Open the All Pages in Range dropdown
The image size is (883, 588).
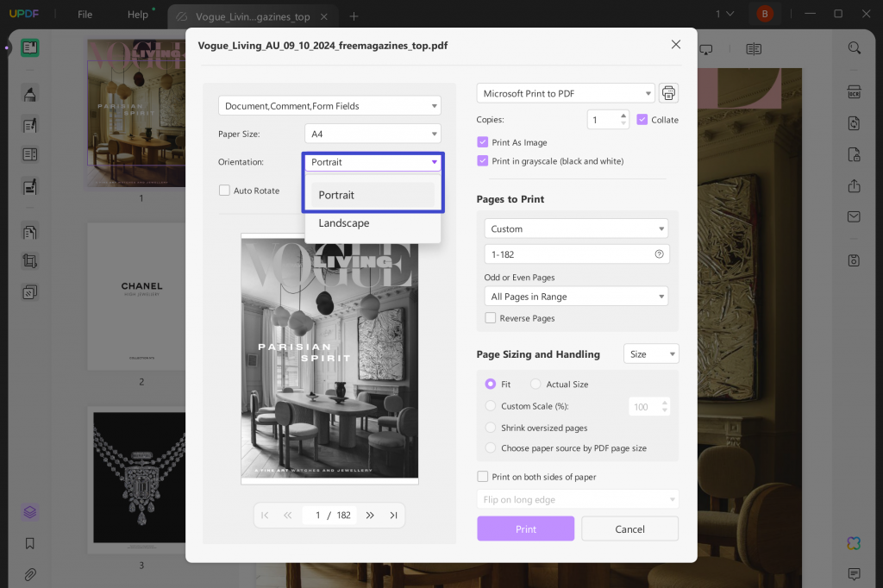(575, 296)
